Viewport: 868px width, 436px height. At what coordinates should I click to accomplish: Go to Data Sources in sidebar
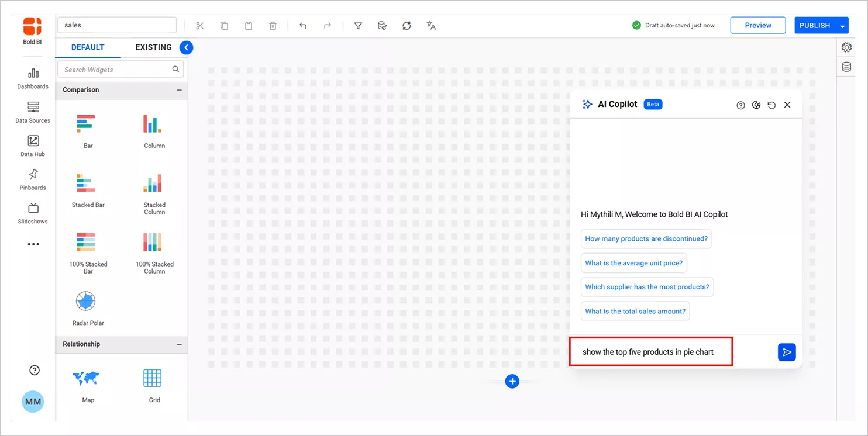click(x=33, y=113)
